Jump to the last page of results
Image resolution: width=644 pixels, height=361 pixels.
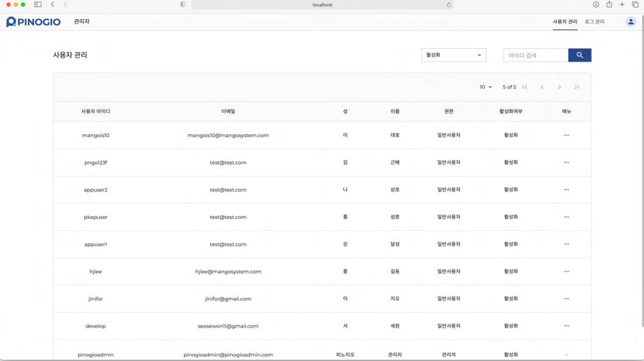(x=576, y=87)
